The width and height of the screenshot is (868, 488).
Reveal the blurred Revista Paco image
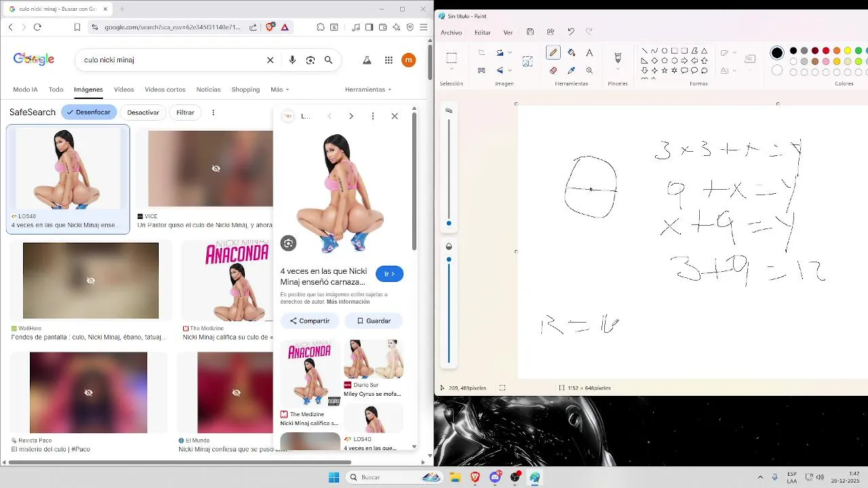88,392
